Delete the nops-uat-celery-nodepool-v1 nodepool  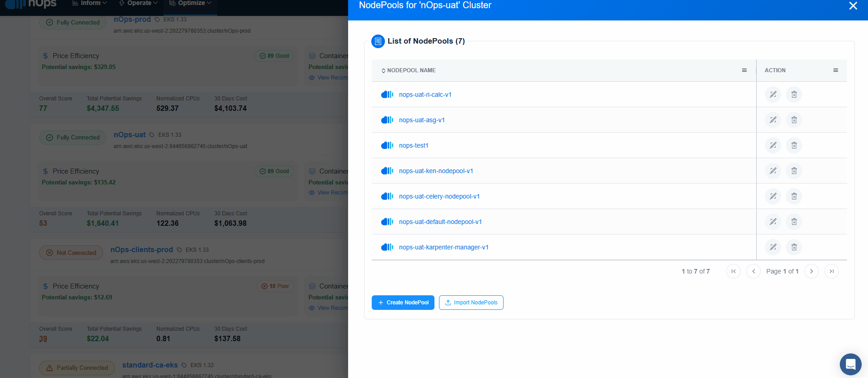coord(794,196)
